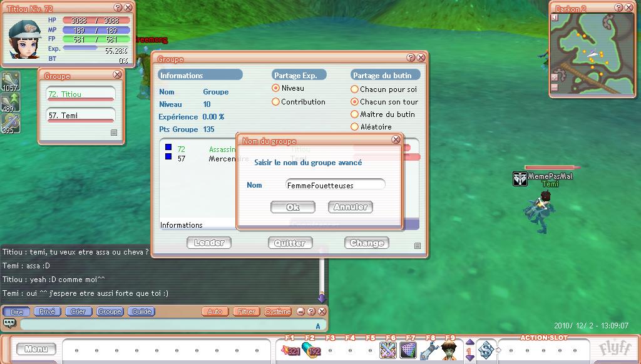Choose Chacun pour soi loot sharing
The image size is (641, 364).
354,89
